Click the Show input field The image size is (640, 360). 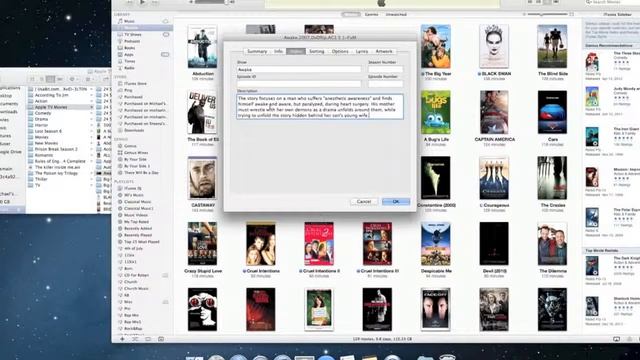click(x=299, y=69)
